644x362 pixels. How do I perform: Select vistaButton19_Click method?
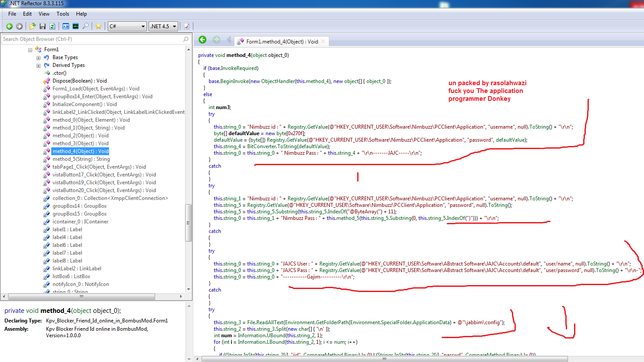[x=104, y=183]
